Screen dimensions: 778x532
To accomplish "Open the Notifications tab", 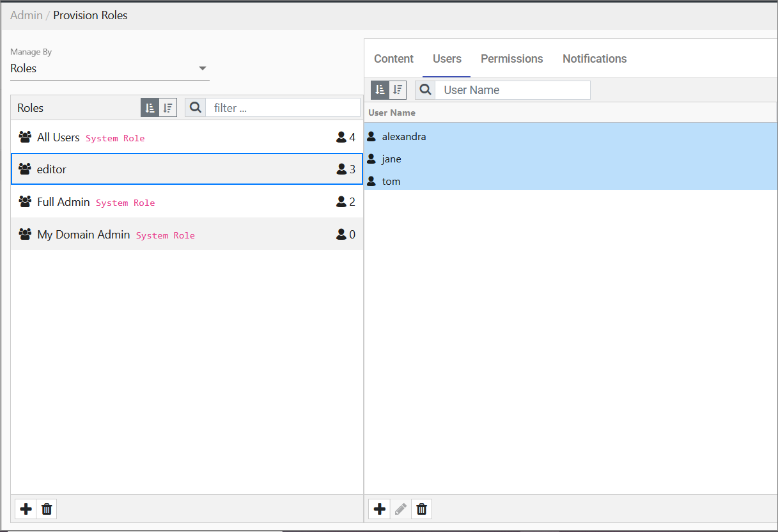I will point(595,59).
